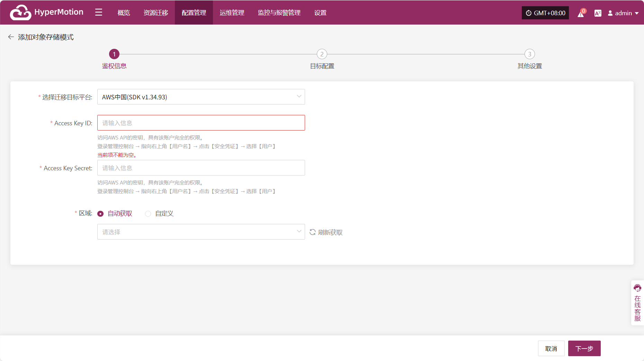Click the 目标配置 step label

coord(322,66)
